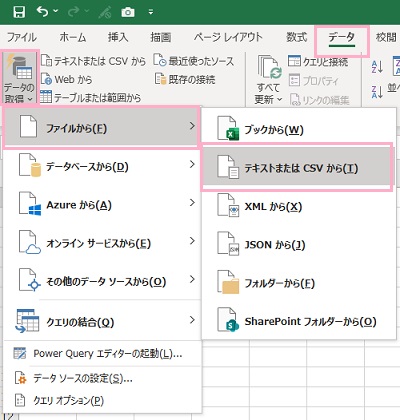Click the database cylinder file icon
Screen dimensions: 400x420
pyautogui.click(x=30, y=165)
